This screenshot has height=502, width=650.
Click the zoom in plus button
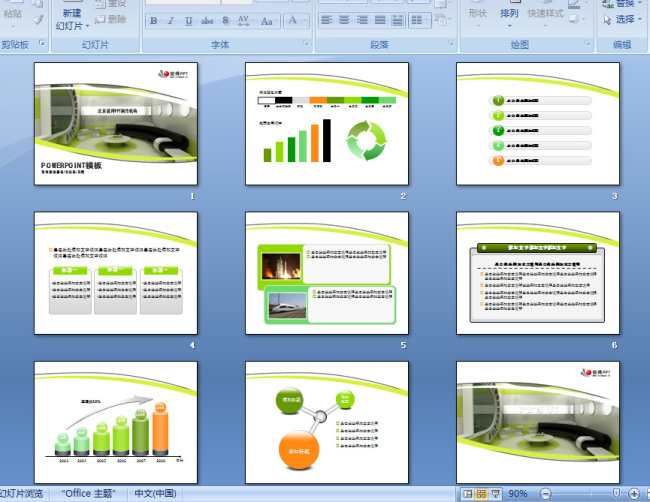pyautogui.click(x=634, y=494)
